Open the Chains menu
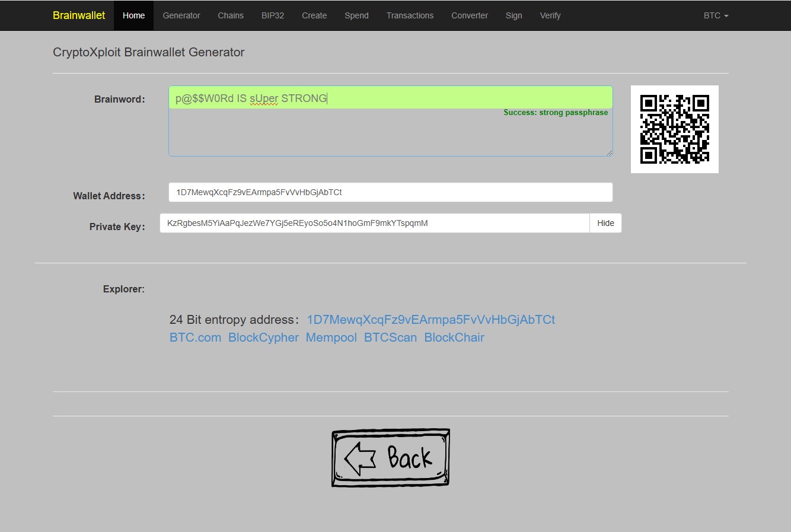Viewport: 791px width, 532px height. pyautogui.click(x=231, y=15)
